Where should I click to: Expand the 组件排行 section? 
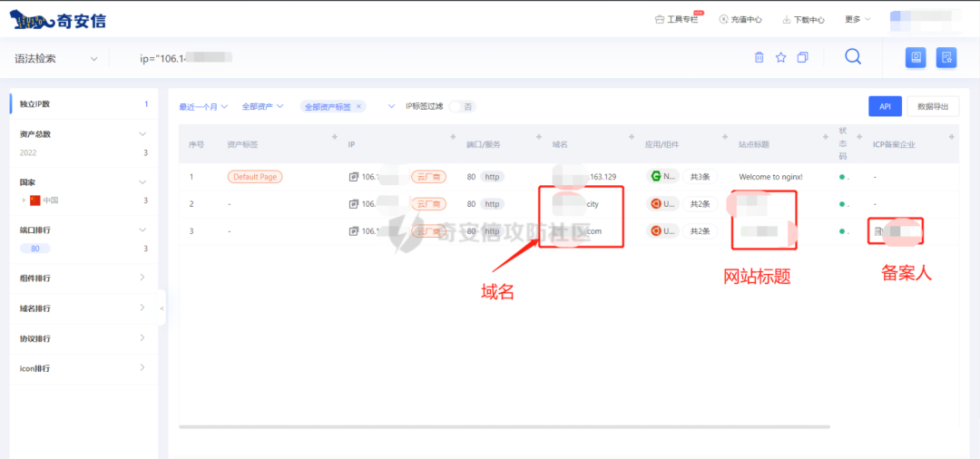point(142,278)
